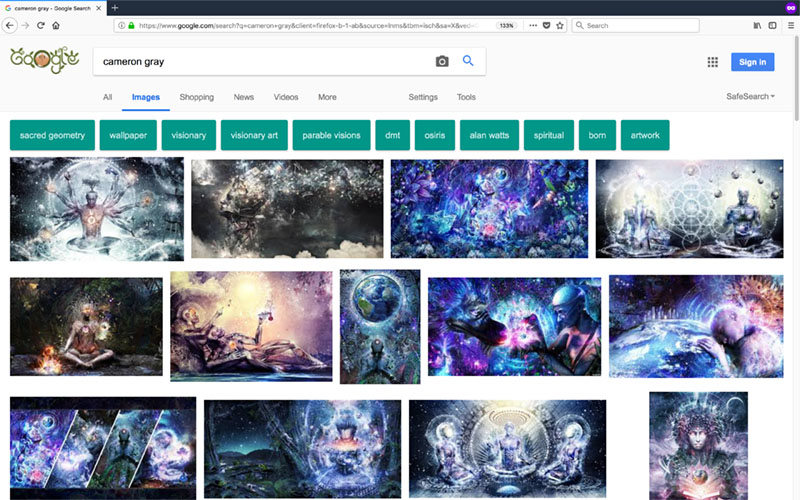Close the cameron gray browser tab
Screen dimensions: 800x500
(x=99, y=8)
